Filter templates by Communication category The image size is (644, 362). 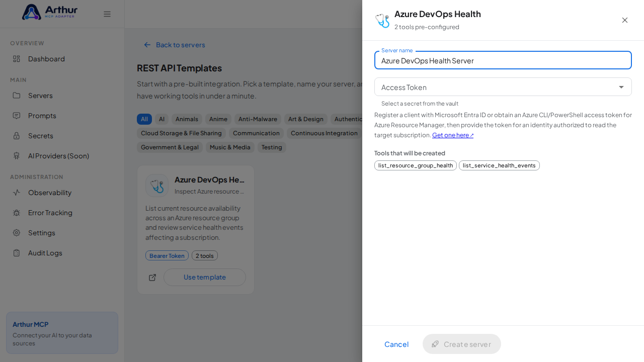256,133
